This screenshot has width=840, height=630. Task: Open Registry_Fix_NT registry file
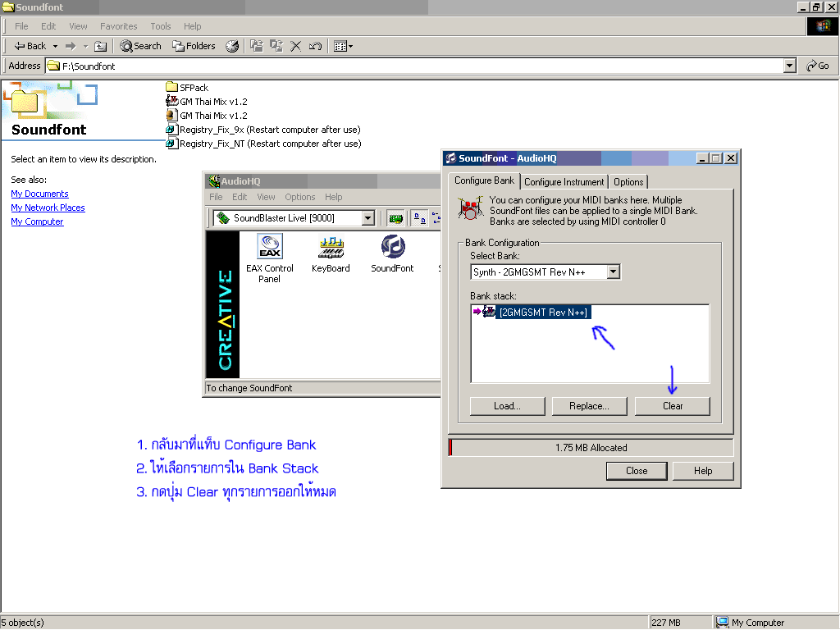pyautogui.click(x=263, y=143)
